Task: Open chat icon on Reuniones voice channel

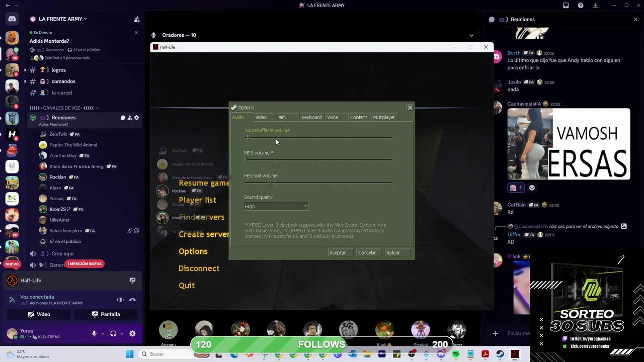Action: pos(123,118)
